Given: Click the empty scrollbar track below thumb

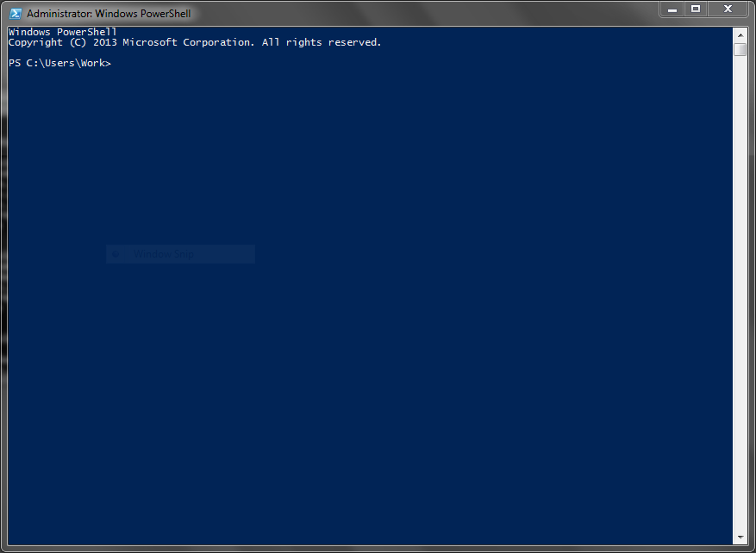Looking at the screenshot, I should [x=740, y=294].
